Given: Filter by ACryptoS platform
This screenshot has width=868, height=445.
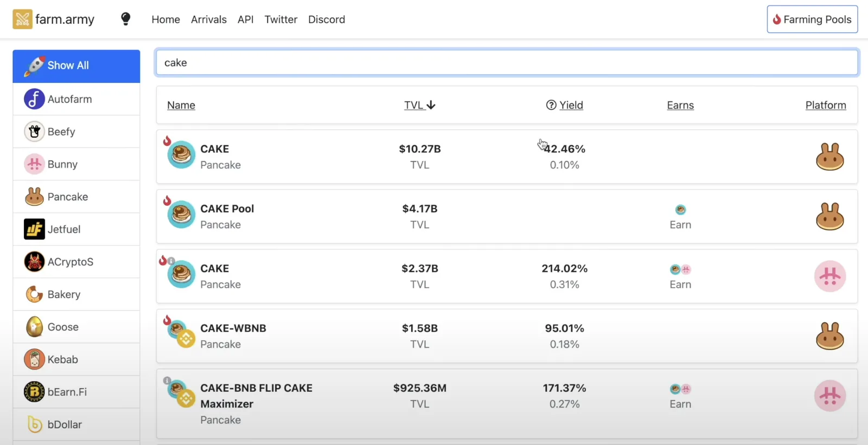Looking at the screenshot, I should pyautogui.click(x=76, y=262).
